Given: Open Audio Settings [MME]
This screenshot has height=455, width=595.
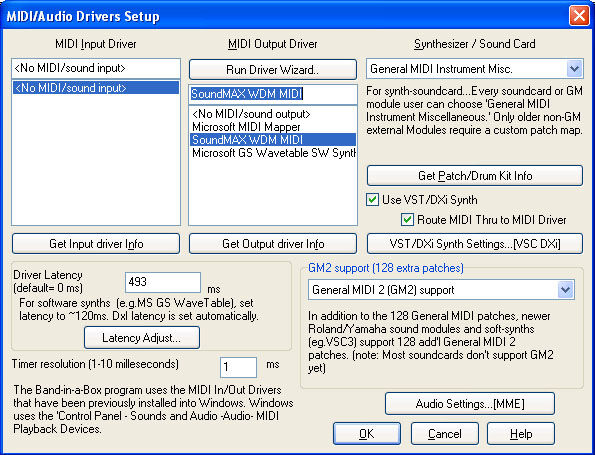Looking at the screenshot, I should click(470, 403).
